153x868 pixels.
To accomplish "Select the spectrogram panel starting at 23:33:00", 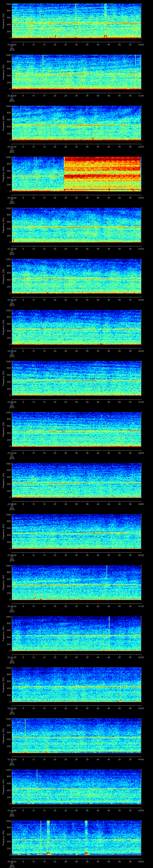I will click(x=76, y=225).
